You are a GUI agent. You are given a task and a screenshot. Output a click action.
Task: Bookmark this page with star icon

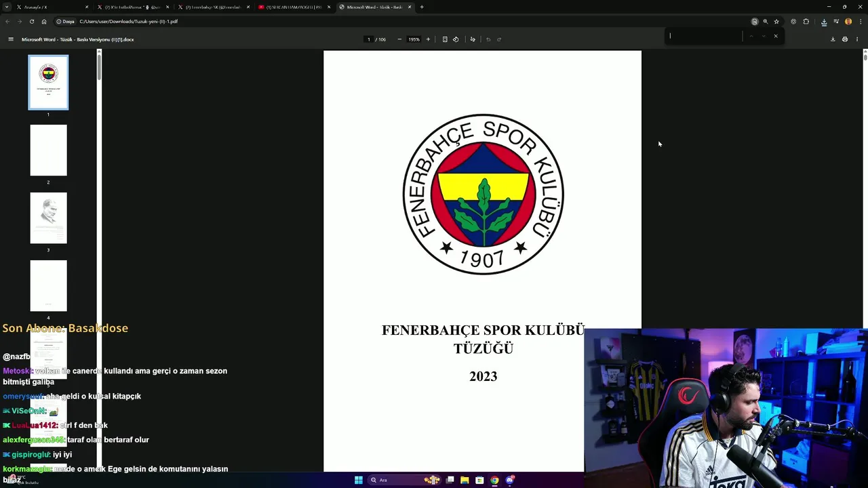[x=776, y=22]
